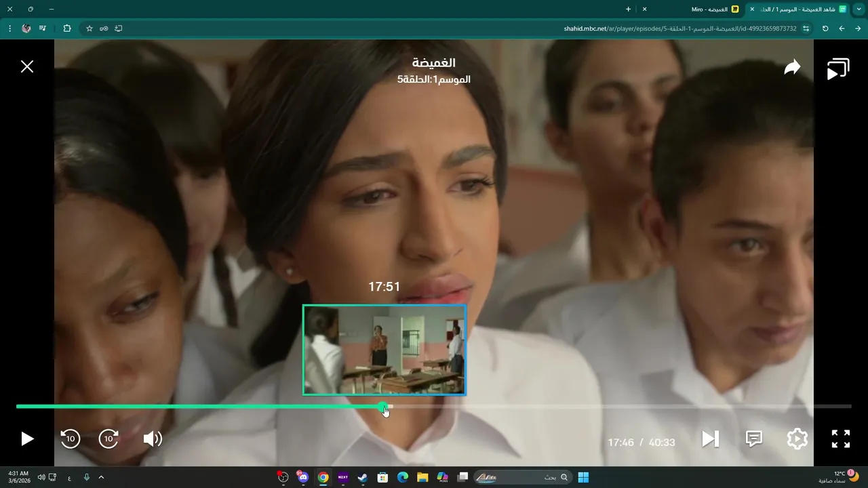Close the Miro tab

(644, 9)
